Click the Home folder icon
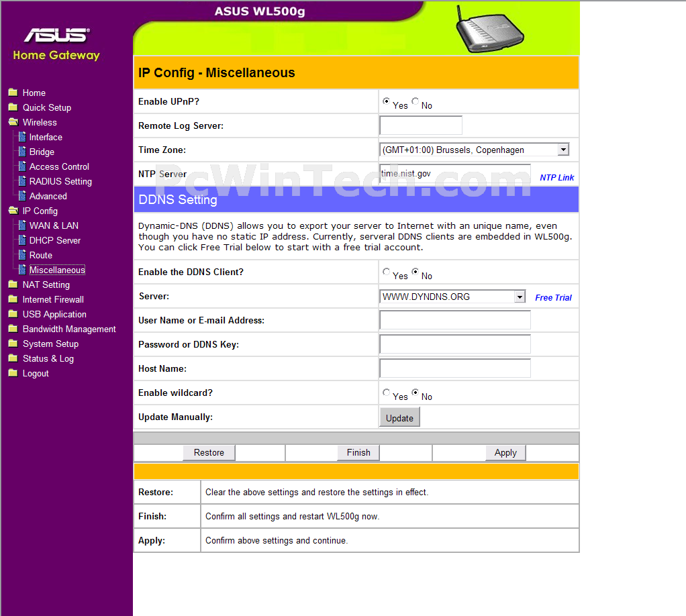The image size is (686, 616). (x=13, y=93)
